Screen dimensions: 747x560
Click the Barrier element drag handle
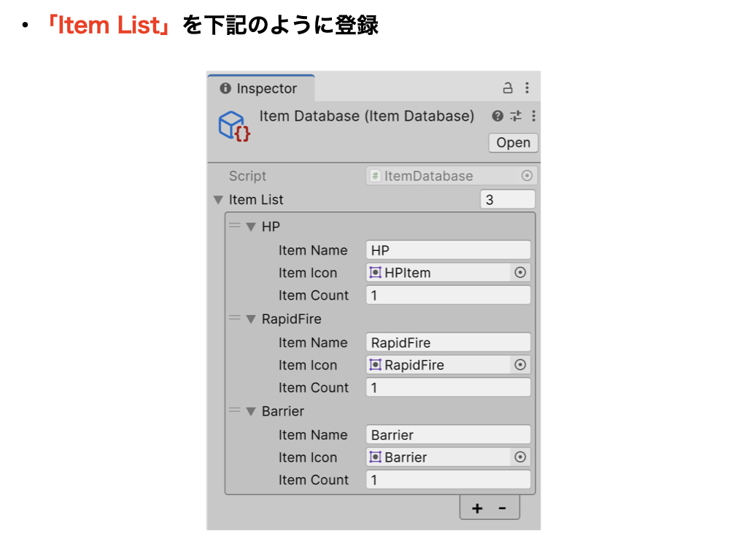coord(234,410)
